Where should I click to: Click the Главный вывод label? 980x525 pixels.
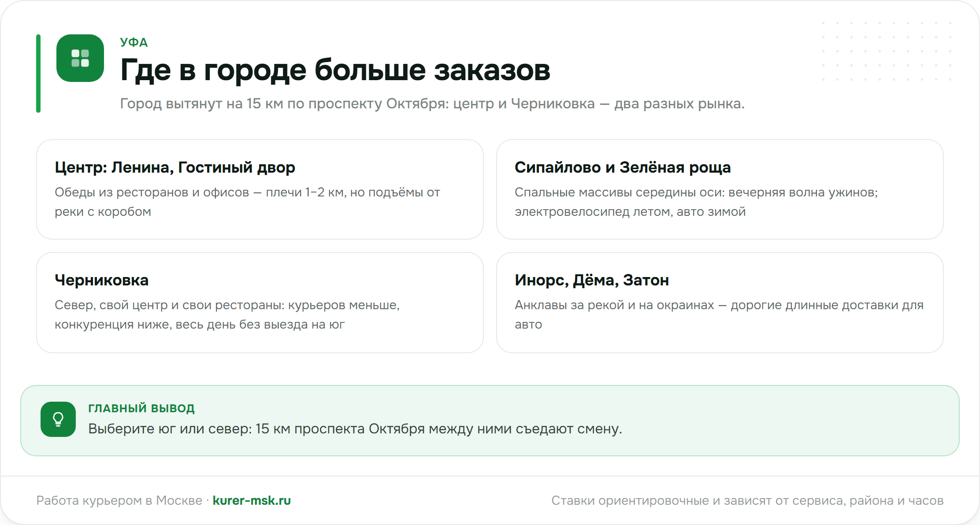(141, 408)
